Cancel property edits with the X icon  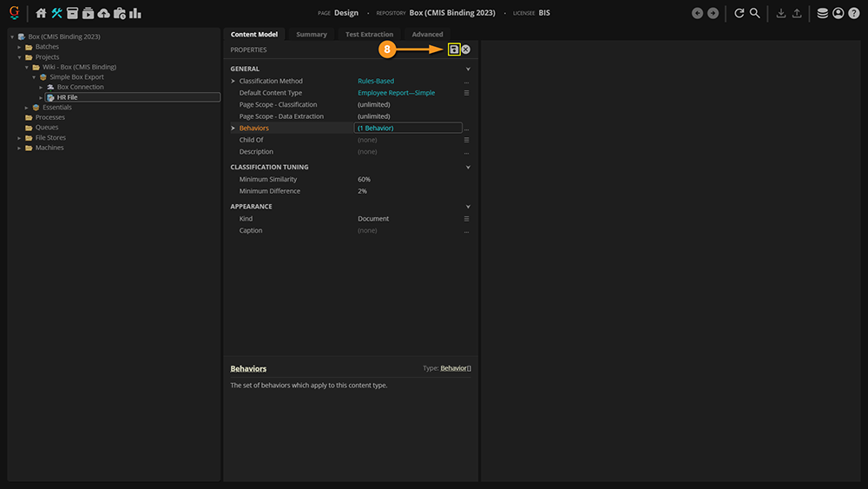coord(466,50)
